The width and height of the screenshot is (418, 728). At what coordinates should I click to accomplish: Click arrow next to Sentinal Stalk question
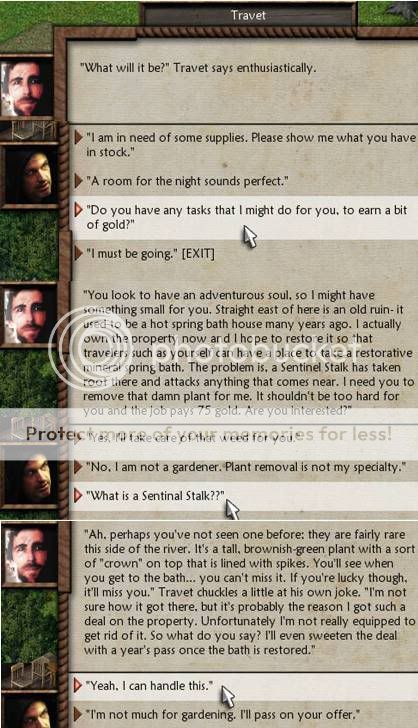click(78, 495)
